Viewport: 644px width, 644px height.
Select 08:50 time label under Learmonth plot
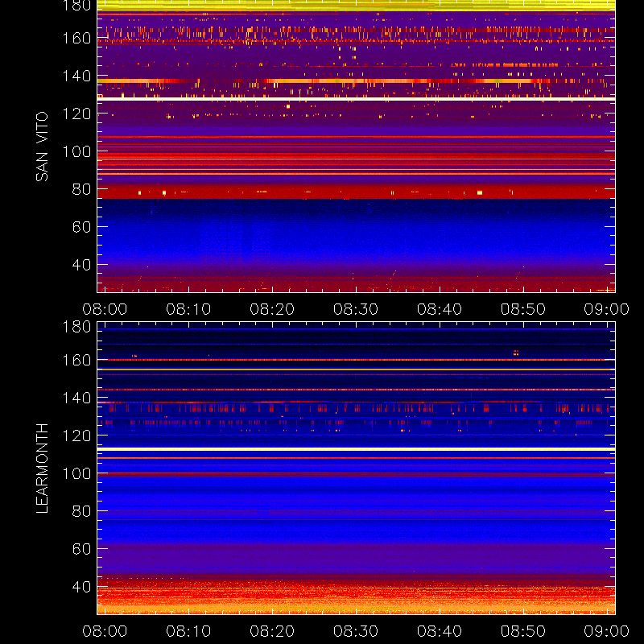pyautogui.click(x=522, y=631)
